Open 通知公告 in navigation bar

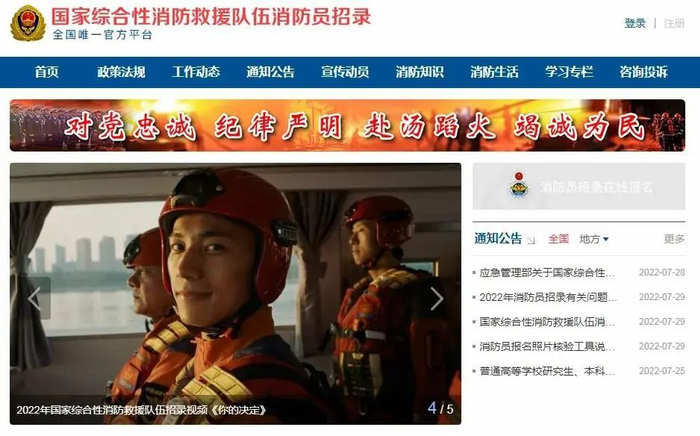tap(271, 72)
